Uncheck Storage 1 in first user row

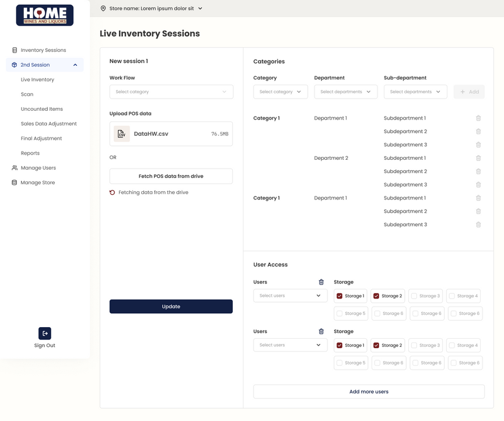339,296
